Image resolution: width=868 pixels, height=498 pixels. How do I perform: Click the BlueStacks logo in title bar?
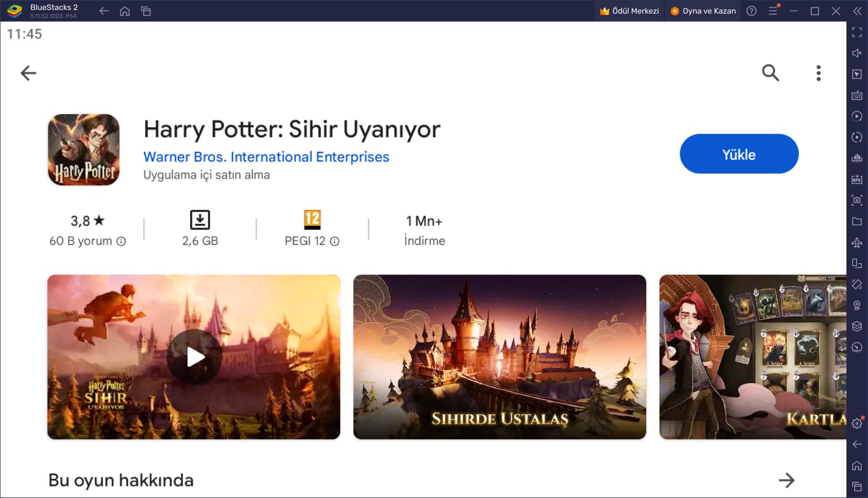coord(14,11)
